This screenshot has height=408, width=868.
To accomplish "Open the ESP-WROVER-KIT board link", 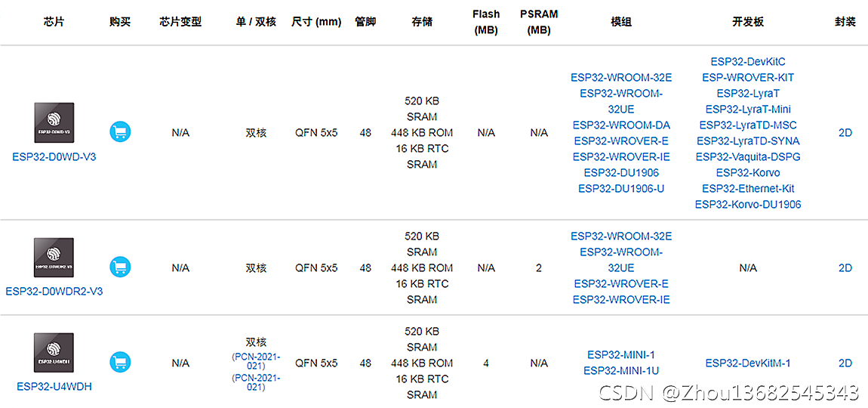I will [x=748, y=77].
